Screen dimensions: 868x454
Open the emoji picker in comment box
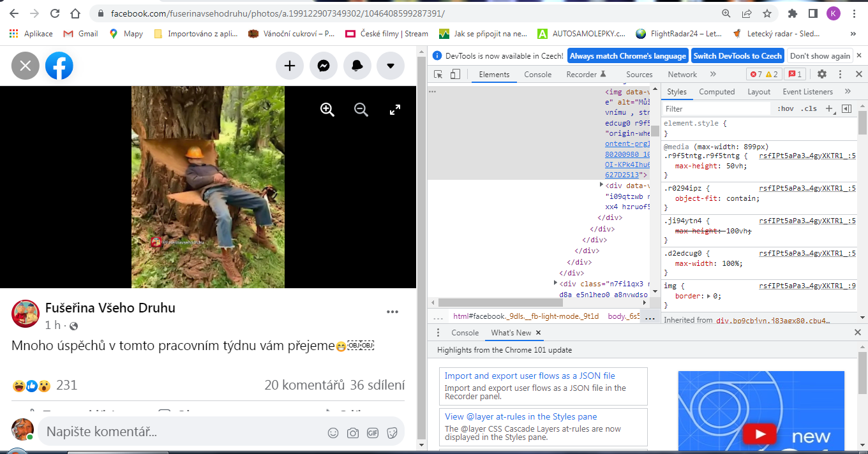click(x=333, y=433)
